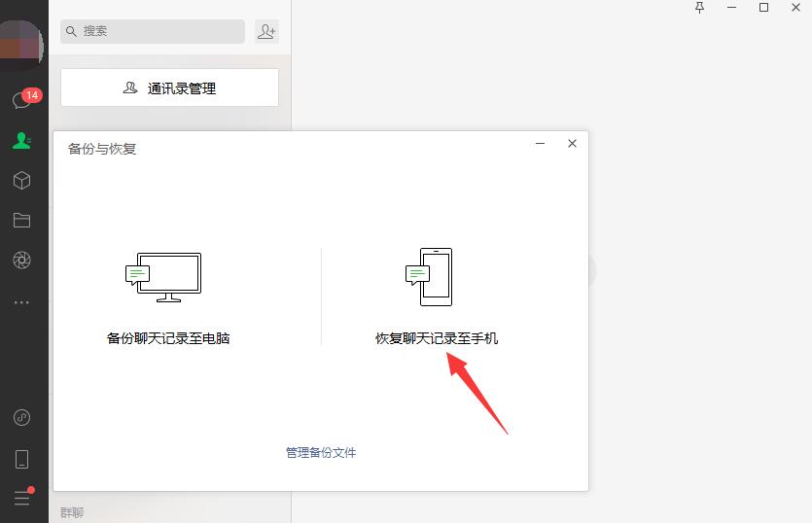Open the Favorites cube icon

pos(21,181)
